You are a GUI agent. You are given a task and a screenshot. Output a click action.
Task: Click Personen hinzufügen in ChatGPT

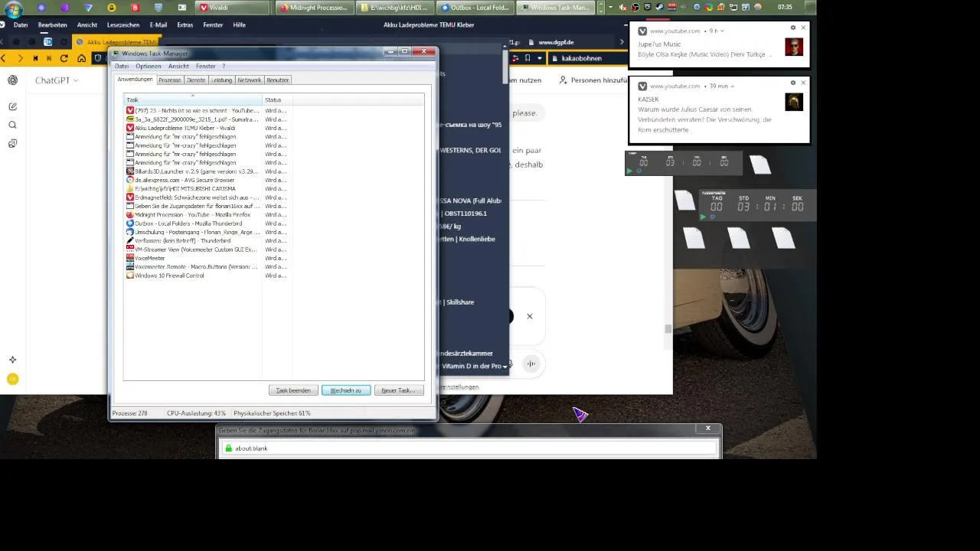[x=593, y=80]
